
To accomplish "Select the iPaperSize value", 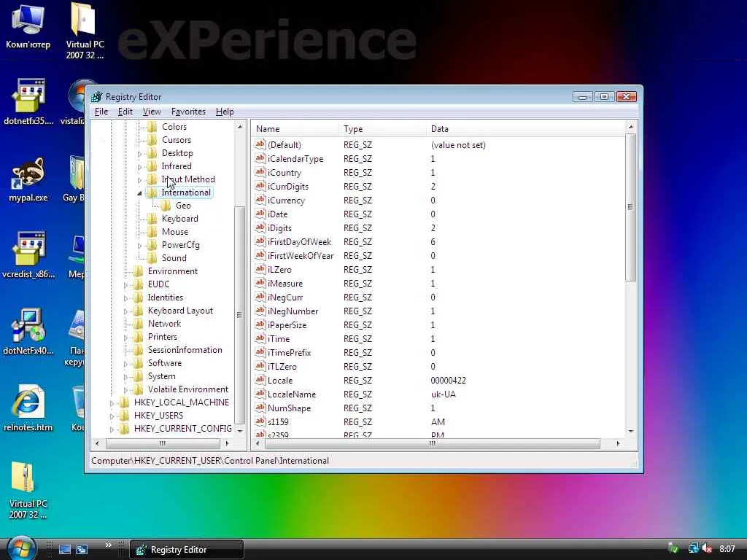I will tap(287, 324).
